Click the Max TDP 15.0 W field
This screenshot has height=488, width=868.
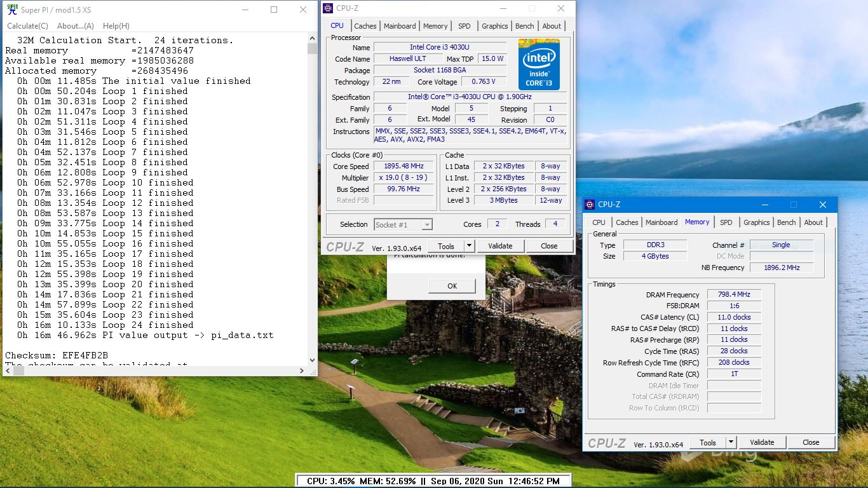coord(492,58)
